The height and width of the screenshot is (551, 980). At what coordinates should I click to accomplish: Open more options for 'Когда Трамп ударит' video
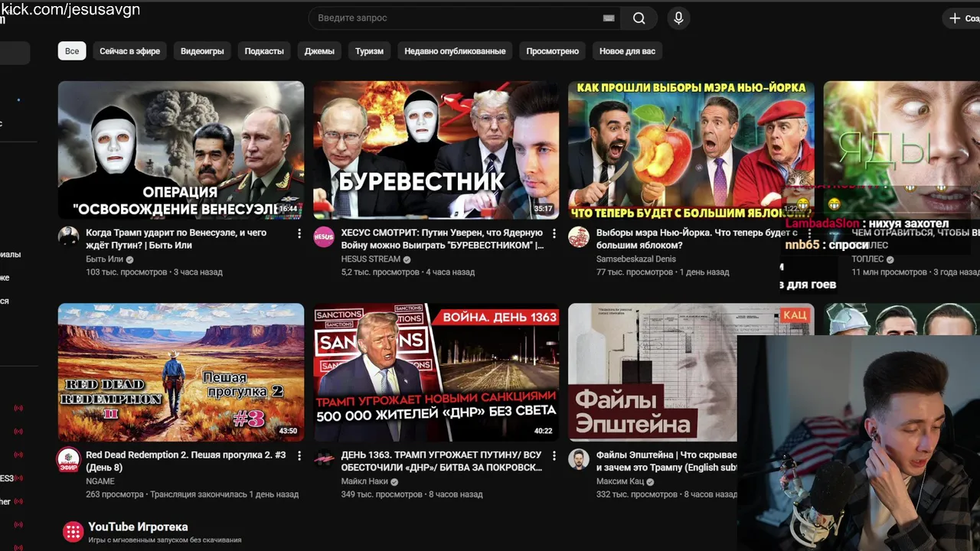(299, 233)
